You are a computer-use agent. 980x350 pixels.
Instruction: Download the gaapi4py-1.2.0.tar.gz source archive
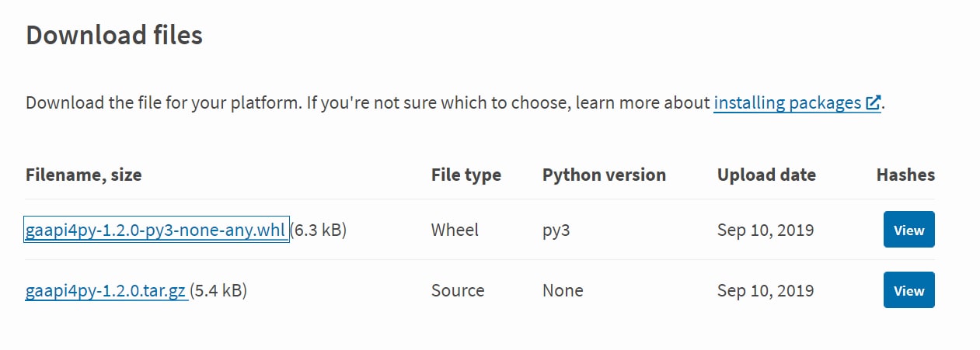click(106, 290)
